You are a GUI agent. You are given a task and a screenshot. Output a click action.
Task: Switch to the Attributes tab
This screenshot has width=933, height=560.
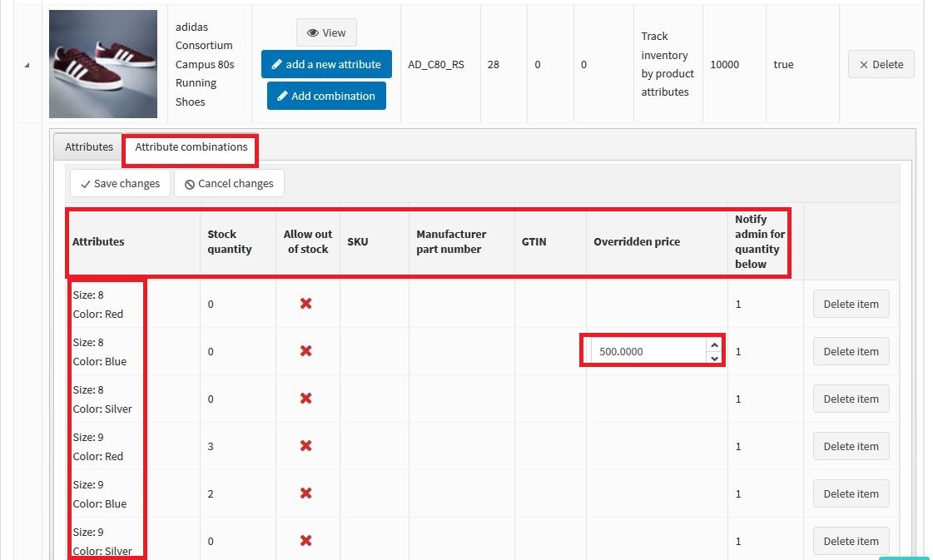[89, 147]
